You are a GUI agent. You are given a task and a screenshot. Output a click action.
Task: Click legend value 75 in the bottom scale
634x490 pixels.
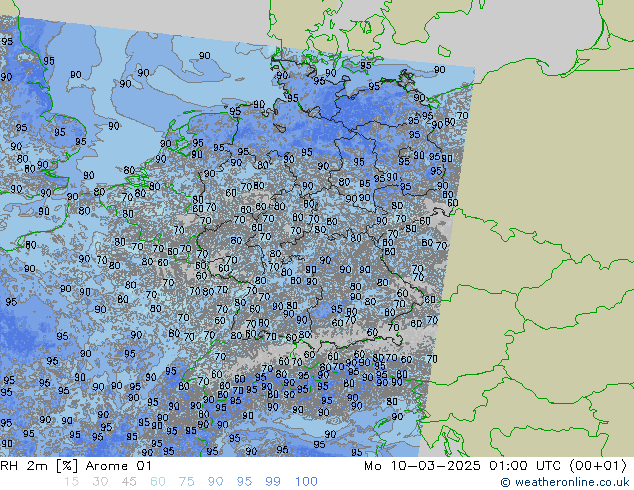(x=186, y=482)
